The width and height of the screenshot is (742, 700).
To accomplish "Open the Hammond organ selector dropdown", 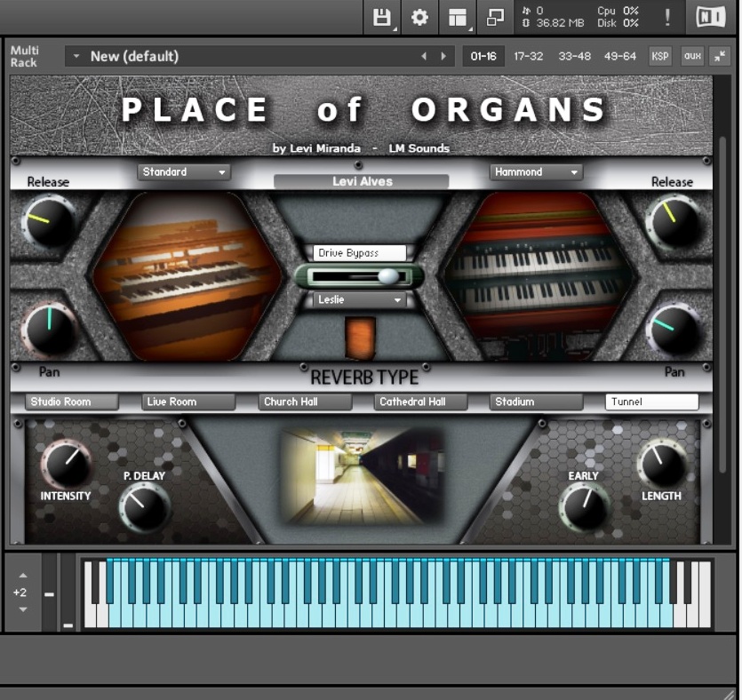I will (536, 171).
